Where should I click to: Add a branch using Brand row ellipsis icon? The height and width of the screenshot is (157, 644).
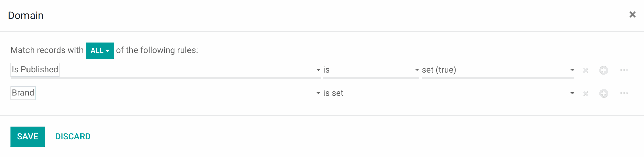624,93
